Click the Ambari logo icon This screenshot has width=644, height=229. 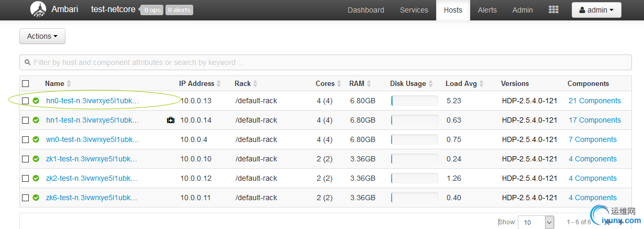point(38,9)
